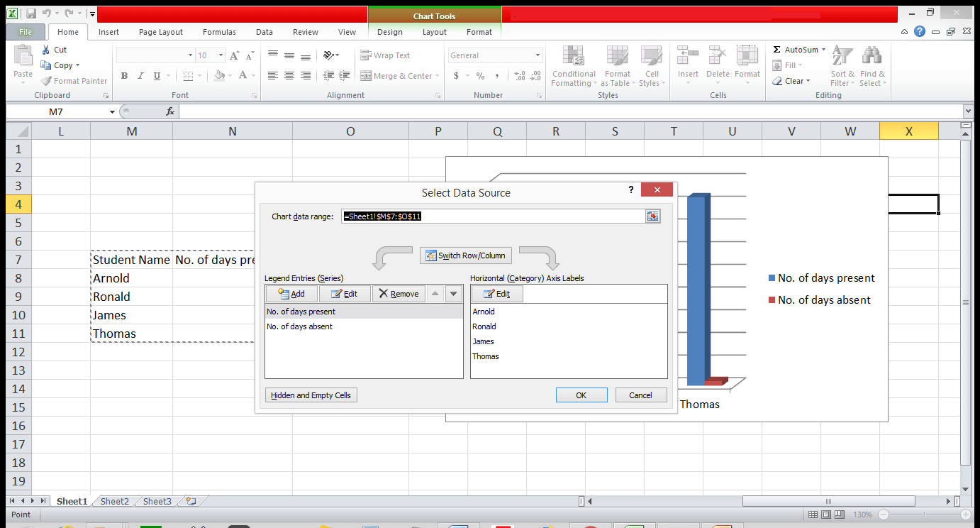Open the Number Format General combo box
Screen dimensions: 980x528
[x=496, y=55]
